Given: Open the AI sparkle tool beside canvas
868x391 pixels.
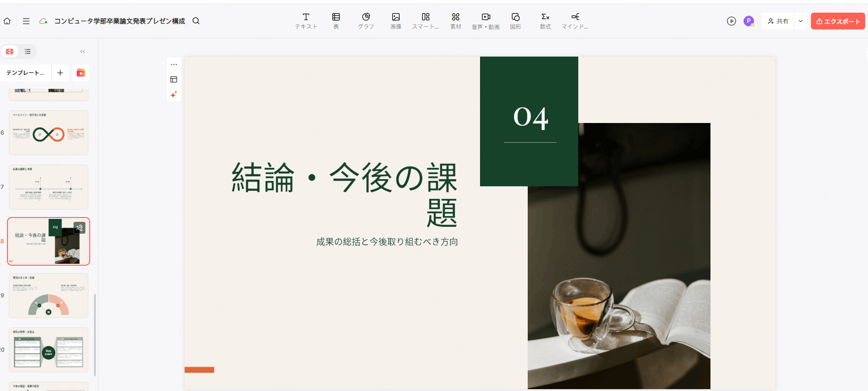Looking at the screenshot, I should (x=174, y=94).
